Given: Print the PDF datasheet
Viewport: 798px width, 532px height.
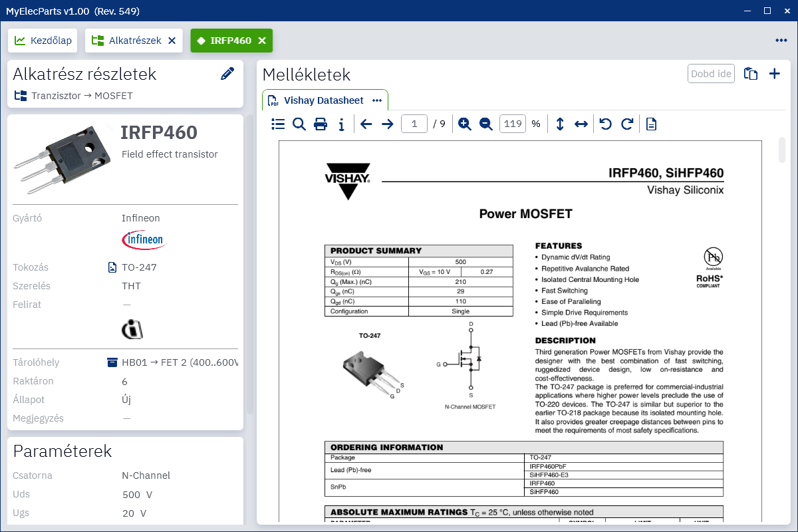Looking at the screenshot, I should [321, 124].
